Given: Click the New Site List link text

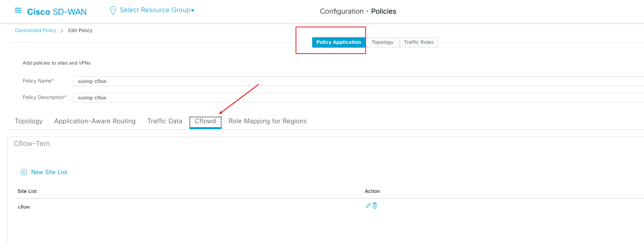Looking at the screenshot, I should (49, 172).
